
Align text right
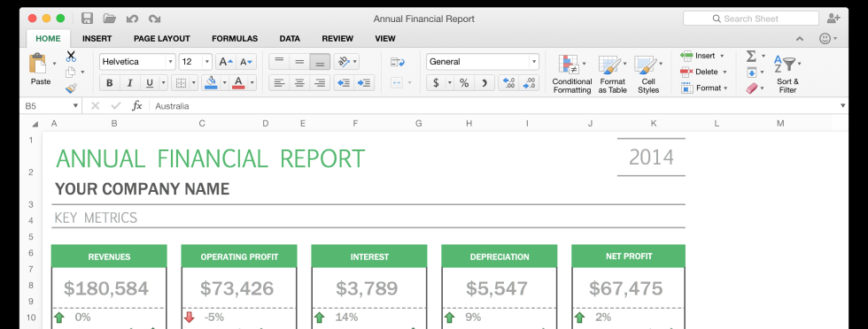tap(320, 83)
